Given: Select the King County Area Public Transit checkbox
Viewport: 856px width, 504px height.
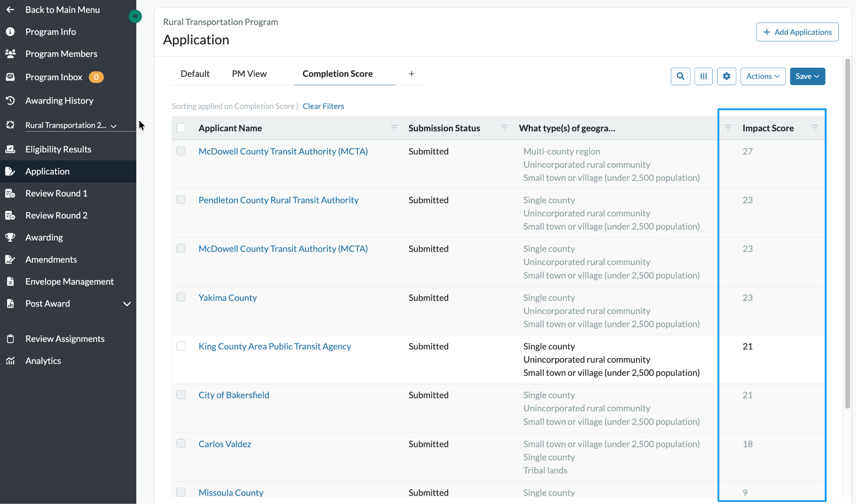Looking at the screenshot, I should tap(181, 346).
